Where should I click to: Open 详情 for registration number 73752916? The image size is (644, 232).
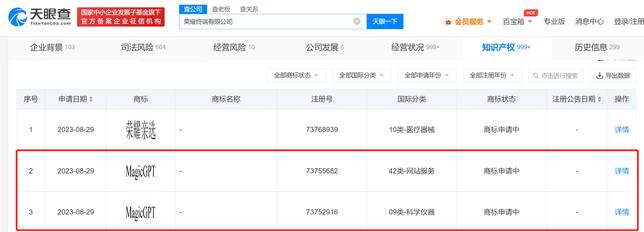pos(622,212)
